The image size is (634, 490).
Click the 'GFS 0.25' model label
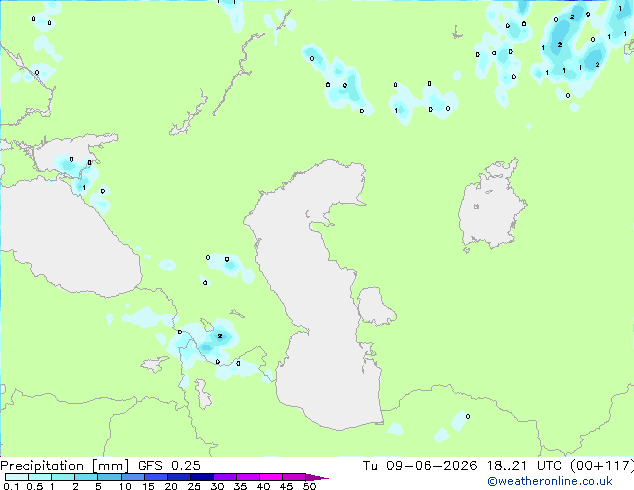coord(169,466)
